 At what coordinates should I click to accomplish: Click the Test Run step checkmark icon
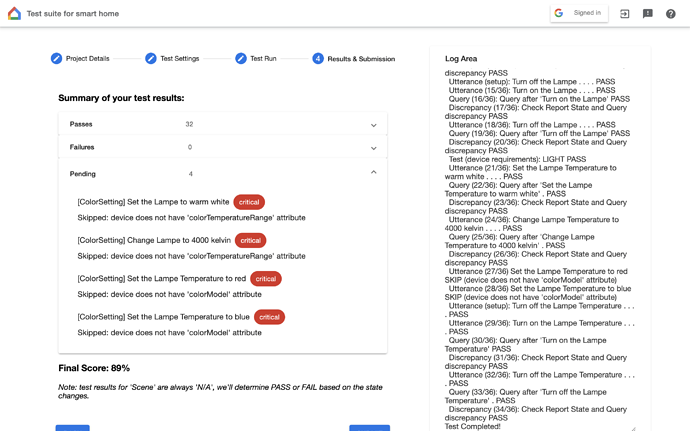241,58
